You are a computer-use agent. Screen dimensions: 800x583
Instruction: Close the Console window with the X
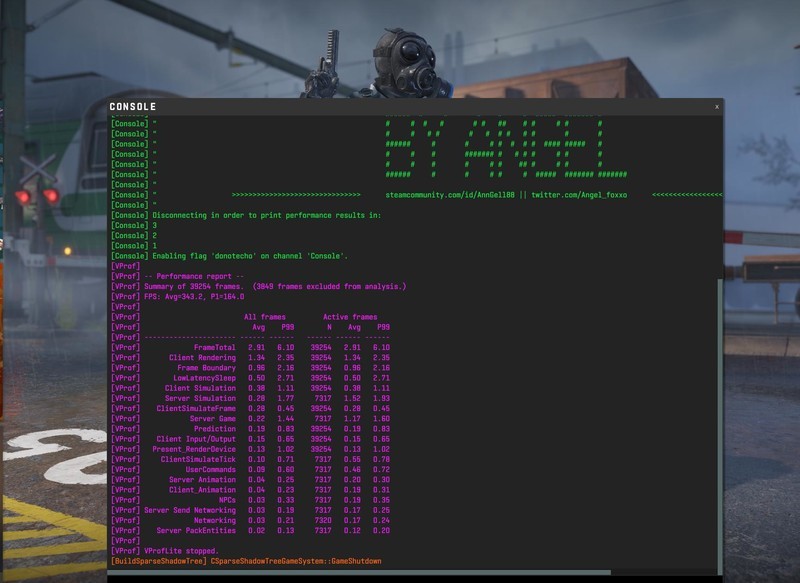(716, 106)
